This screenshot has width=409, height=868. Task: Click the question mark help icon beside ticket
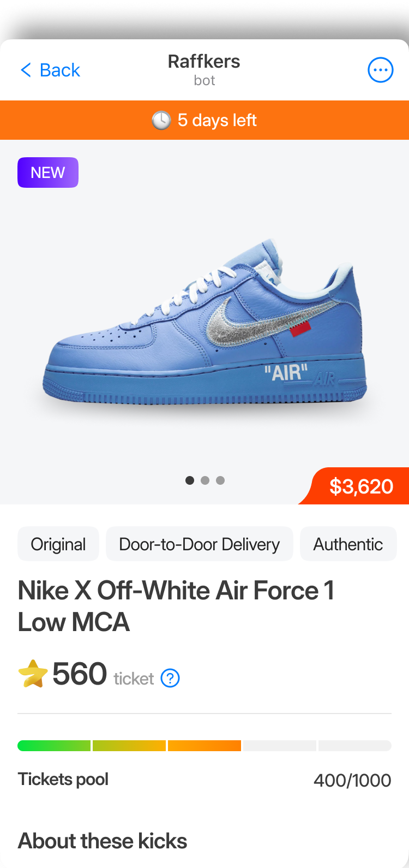pos(171,678)
